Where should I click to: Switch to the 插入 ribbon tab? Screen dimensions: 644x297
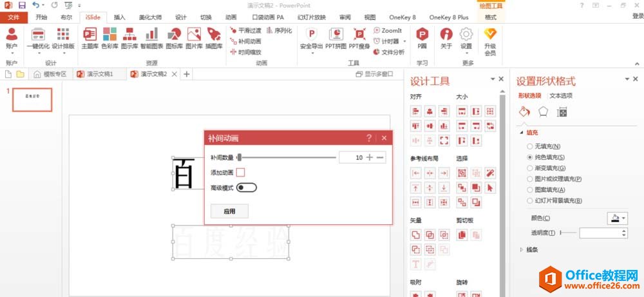120,17
